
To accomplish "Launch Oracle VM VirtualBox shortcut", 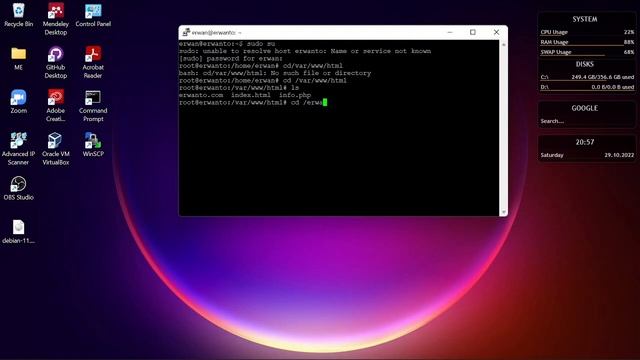I will 56,149.
